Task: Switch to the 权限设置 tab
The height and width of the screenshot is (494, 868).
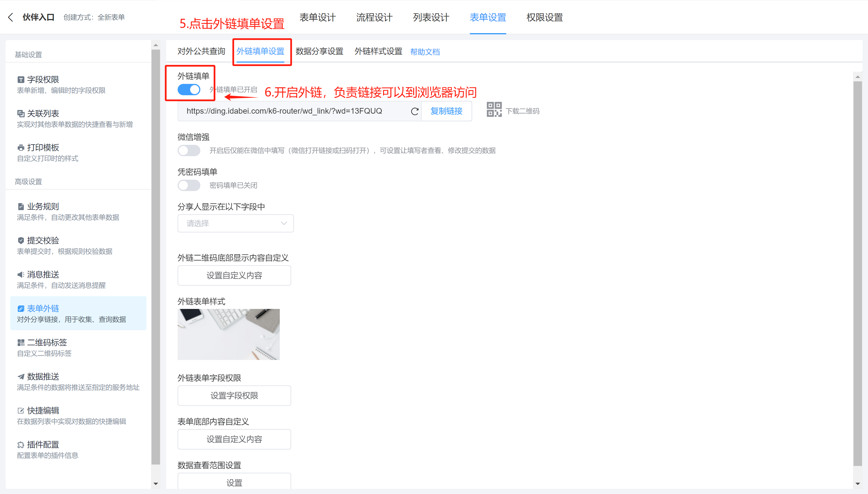Action: coord(544,17)
